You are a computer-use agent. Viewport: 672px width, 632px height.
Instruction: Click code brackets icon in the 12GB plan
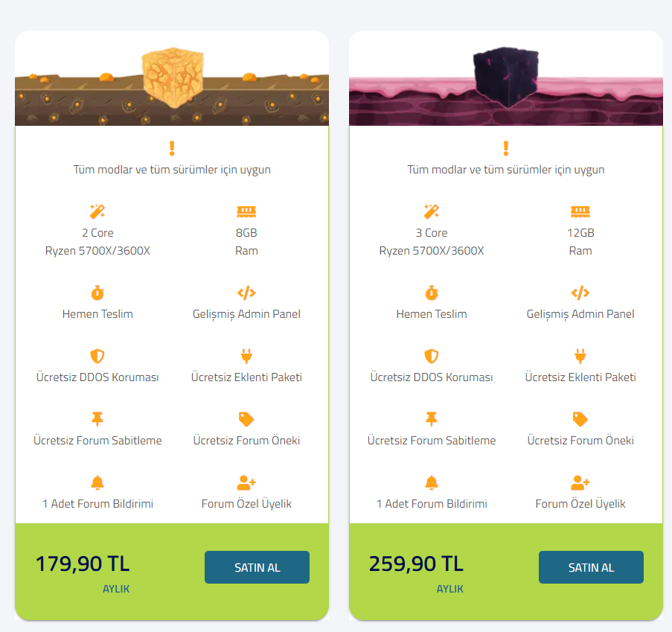click(x=580, y=293)
